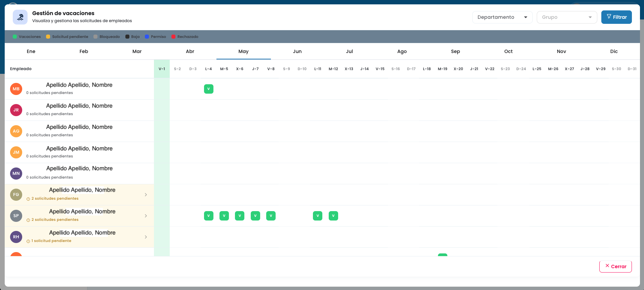Image resolution: width=644 pixels, height=290 pixels.
Task: Click the J-21 day column header
Action: coord(474,69)
